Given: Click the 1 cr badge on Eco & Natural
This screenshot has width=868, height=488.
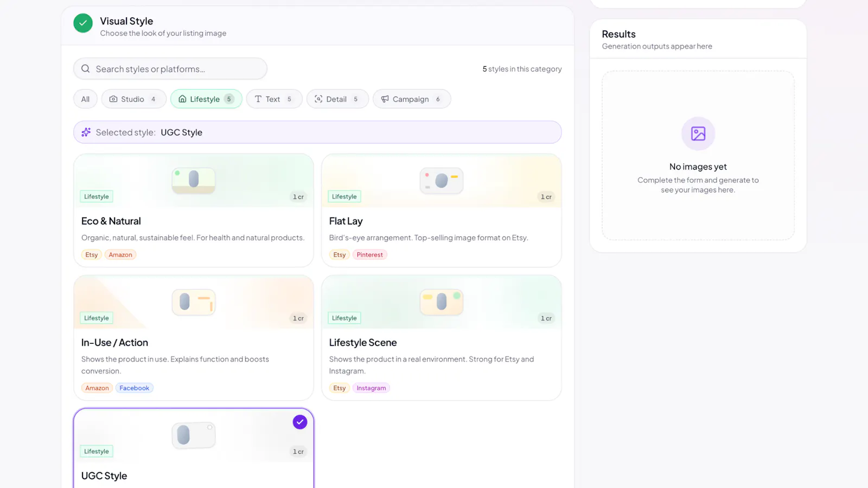Looking at the screenshot, I should (298, 197).
